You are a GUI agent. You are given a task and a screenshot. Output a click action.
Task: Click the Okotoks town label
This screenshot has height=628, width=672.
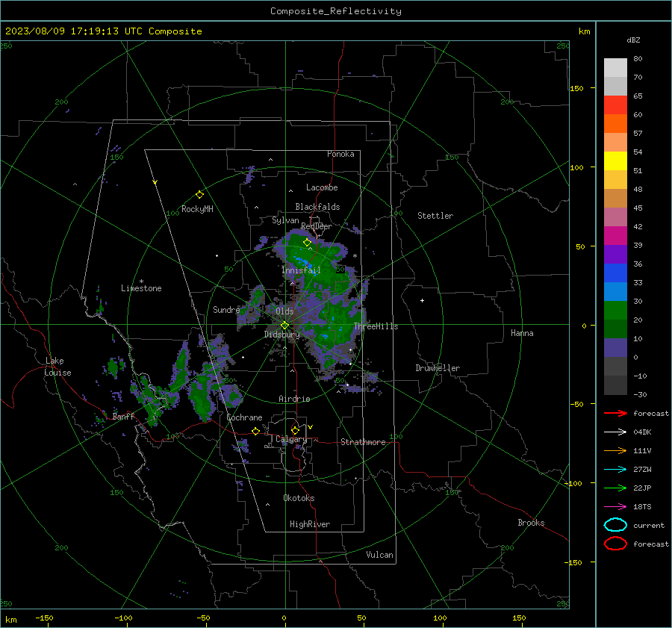[299, 498]
